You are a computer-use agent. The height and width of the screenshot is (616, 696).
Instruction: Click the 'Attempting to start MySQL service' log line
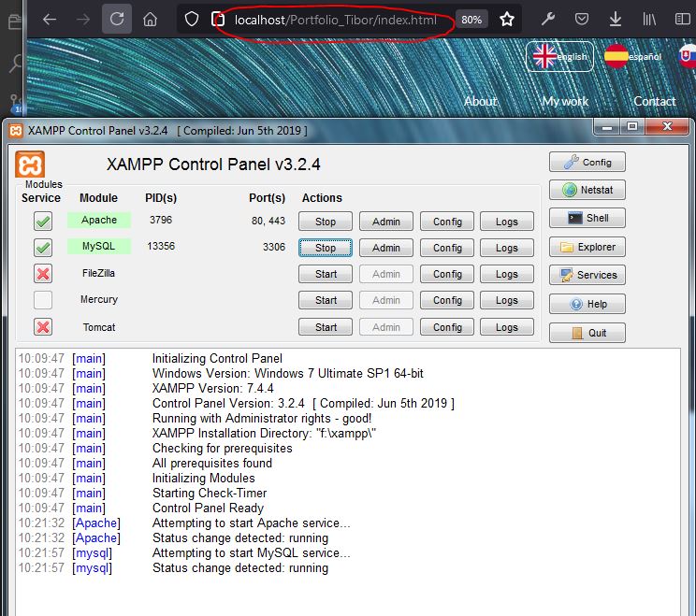(x=252, y=552)
